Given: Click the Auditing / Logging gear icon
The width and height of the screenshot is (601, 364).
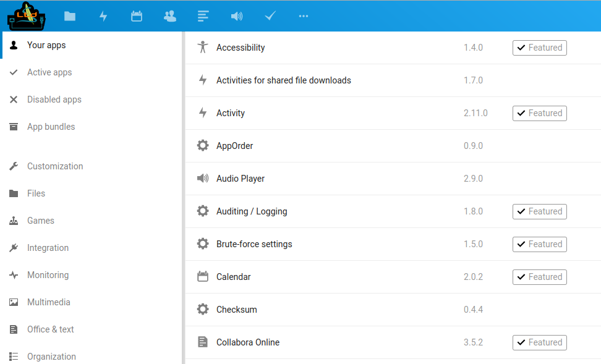Looking at the screenshot, I should (x=203, y=211).
